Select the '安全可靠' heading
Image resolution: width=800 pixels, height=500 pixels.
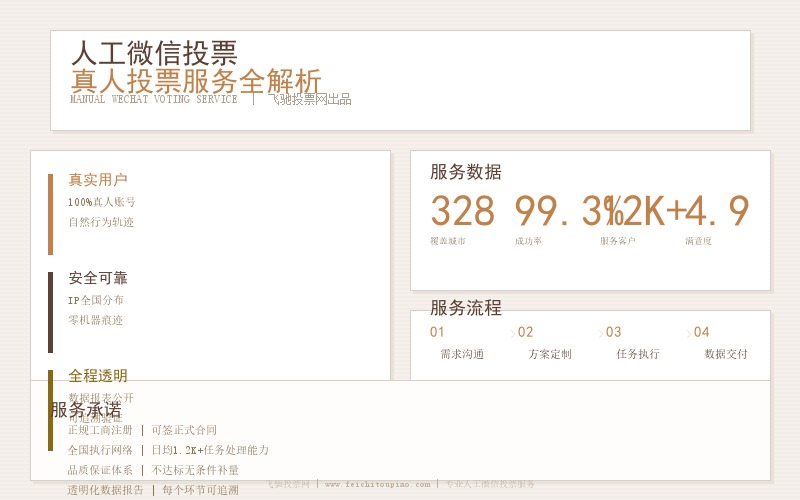click(98, 278)
